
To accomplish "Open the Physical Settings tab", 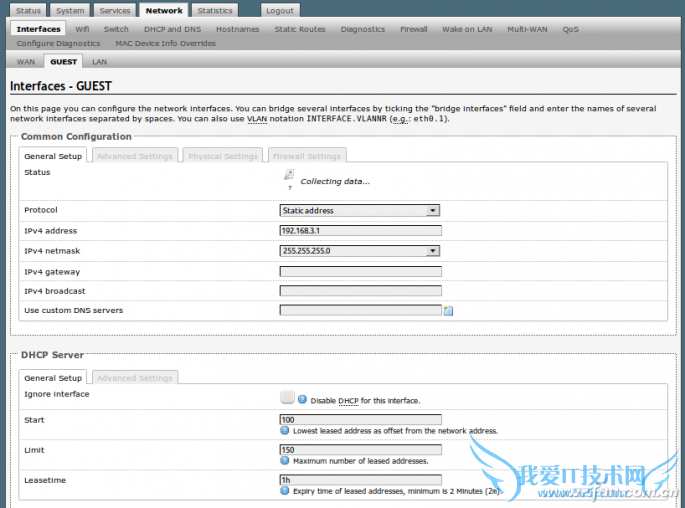I will click(x=223, y=156).
